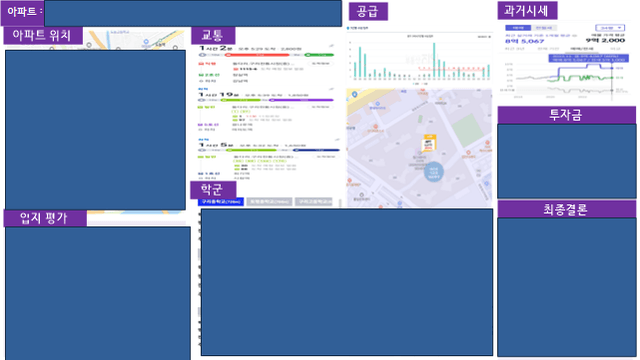This screenshot has height=360, width=640.
Task: Click the share icon on the 1시간 19분 route
Action: tap(331, 89)
